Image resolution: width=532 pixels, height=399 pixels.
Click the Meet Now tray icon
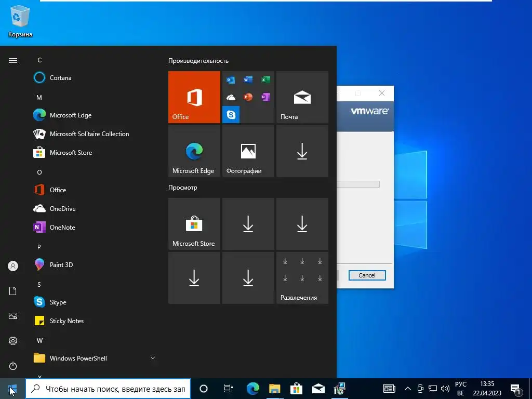(421, 389)
